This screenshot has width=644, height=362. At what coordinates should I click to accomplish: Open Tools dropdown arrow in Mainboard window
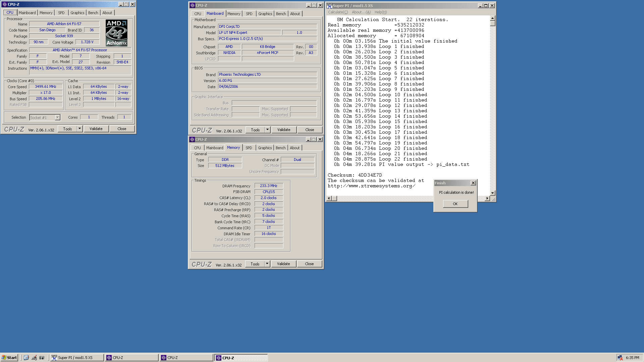pos(267,130)
